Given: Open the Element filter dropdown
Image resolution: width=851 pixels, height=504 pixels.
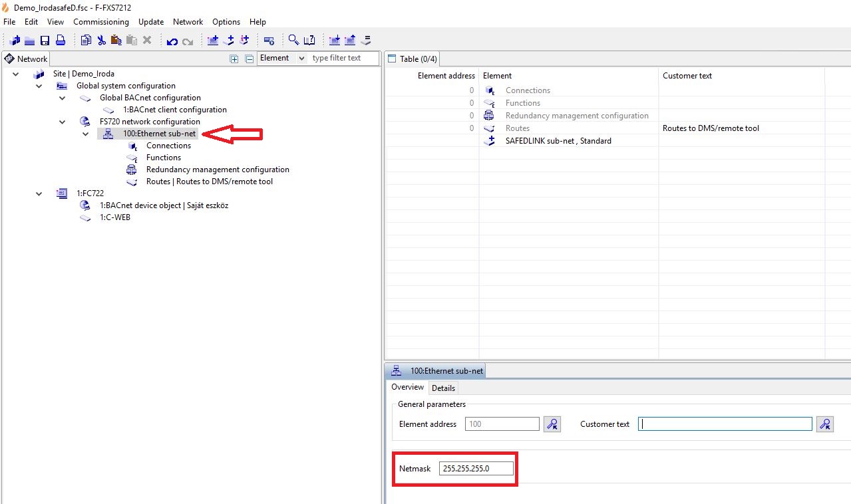Looking at the screenshot, I should [x=301, y=59].
